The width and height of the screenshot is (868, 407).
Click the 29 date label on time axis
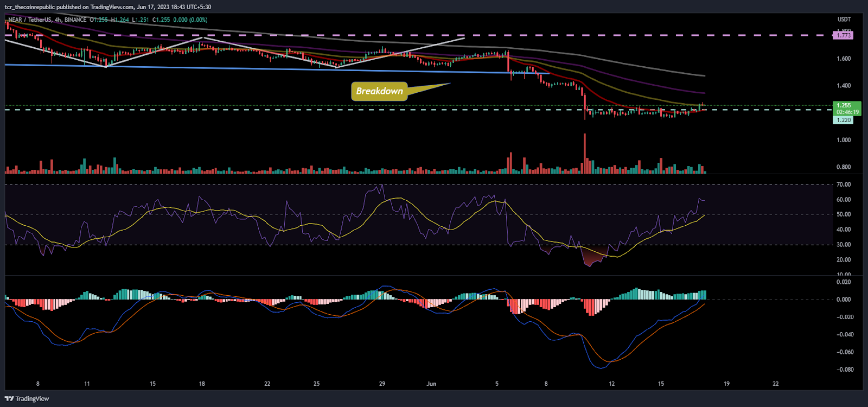pyautogui.click(x=382, y=384)
